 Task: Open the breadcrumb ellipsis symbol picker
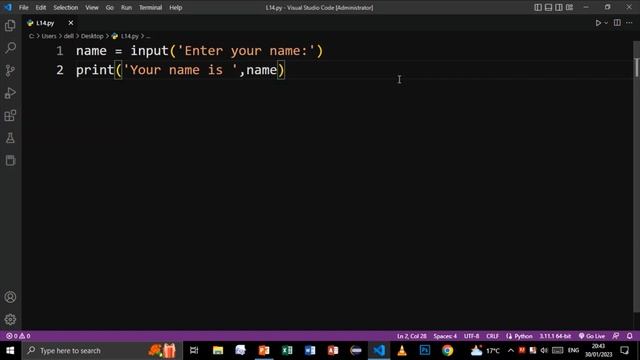point(148,36)
